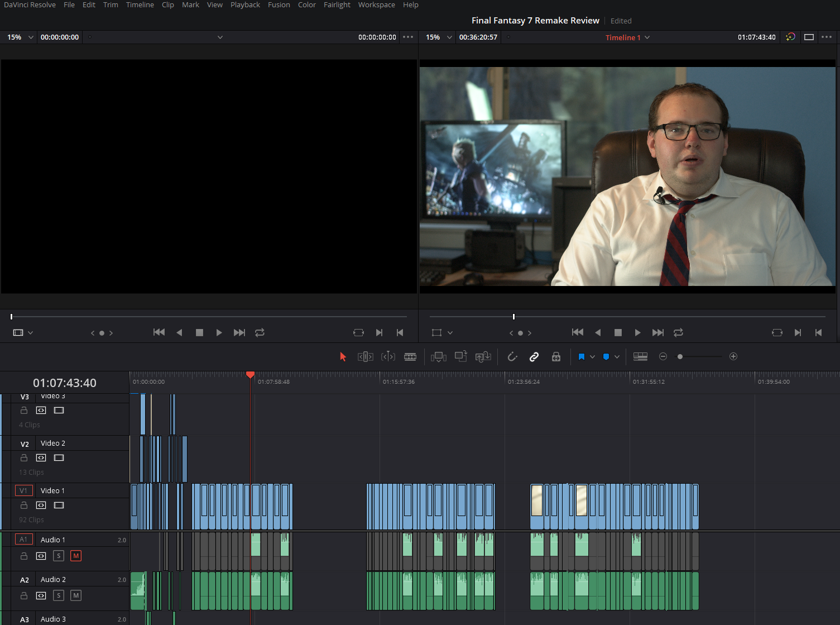Mute Audio 1 track with M button

pyautogui.click(x=76, y=556)
